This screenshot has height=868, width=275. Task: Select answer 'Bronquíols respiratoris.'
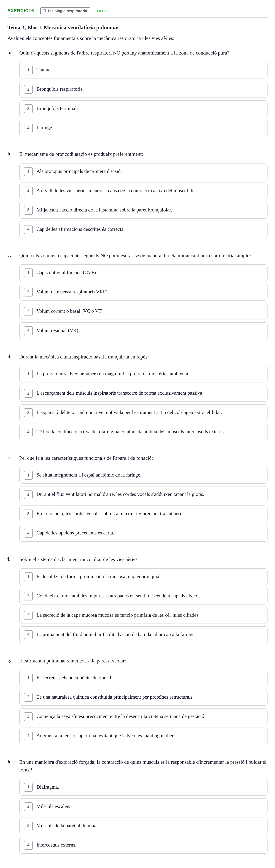143,89
